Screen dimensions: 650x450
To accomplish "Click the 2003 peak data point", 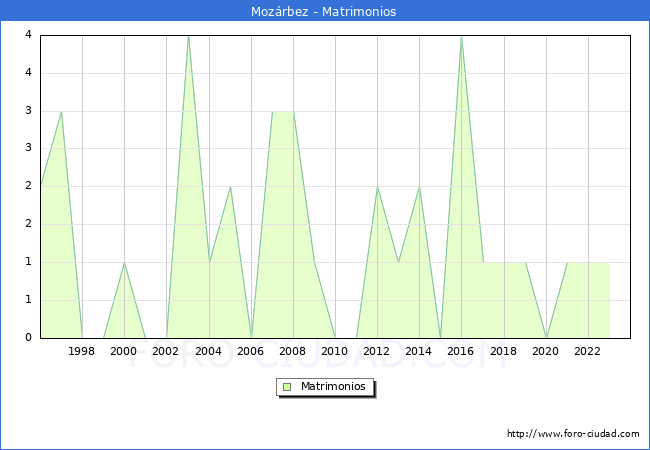I will [188, 36].
